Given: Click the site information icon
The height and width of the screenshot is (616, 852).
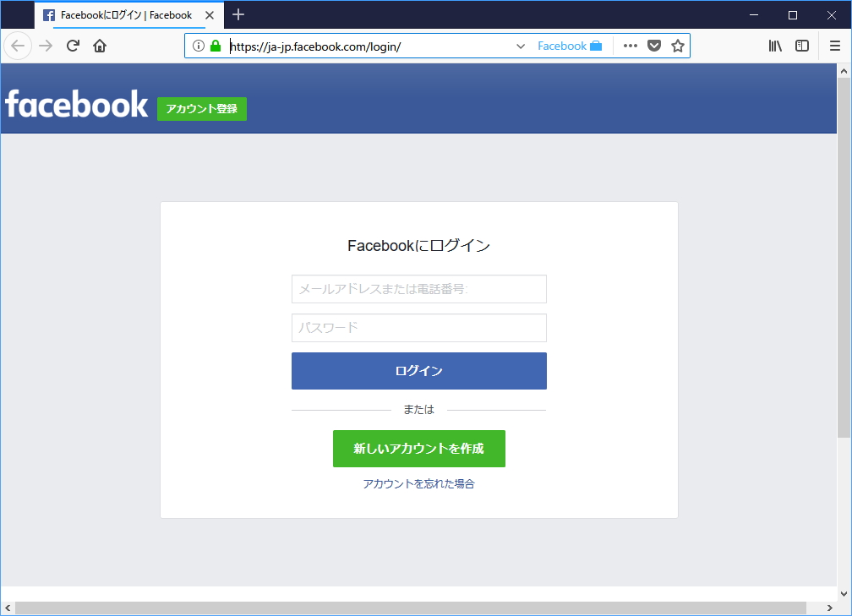Looking at the screenshot, I should pos(199,46).
